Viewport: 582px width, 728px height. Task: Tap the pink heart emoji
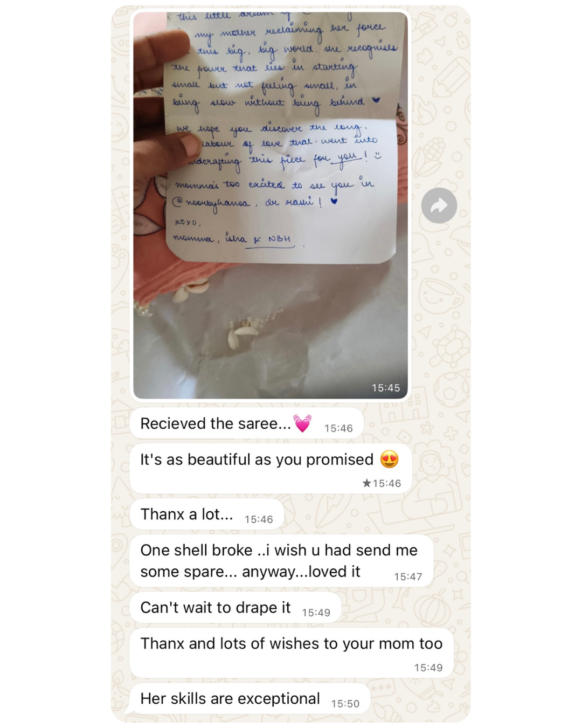[x=302, y=423]
